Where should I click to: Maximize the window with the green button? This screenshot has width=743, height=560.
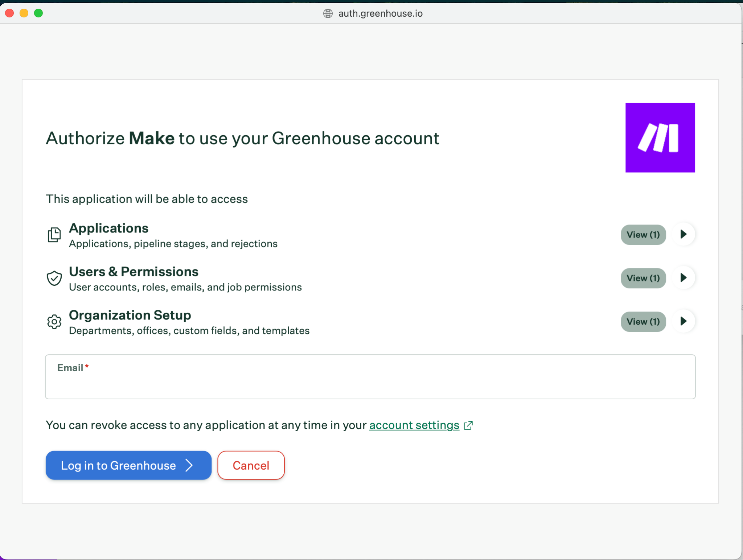click(38, 13)
